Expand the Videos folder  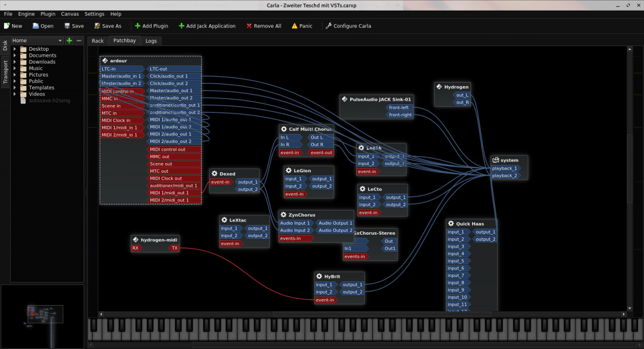pyautogui.click(x=15, y=94)
